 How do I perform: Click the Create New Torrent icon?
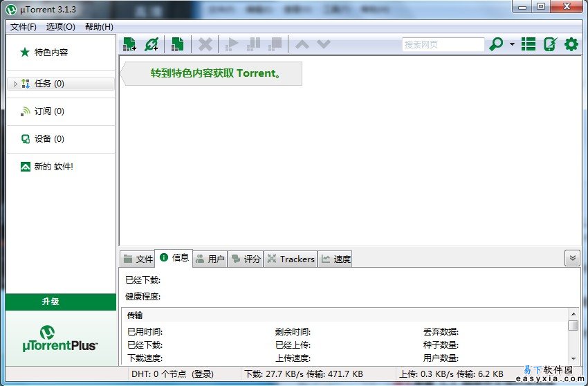[177, 44]
